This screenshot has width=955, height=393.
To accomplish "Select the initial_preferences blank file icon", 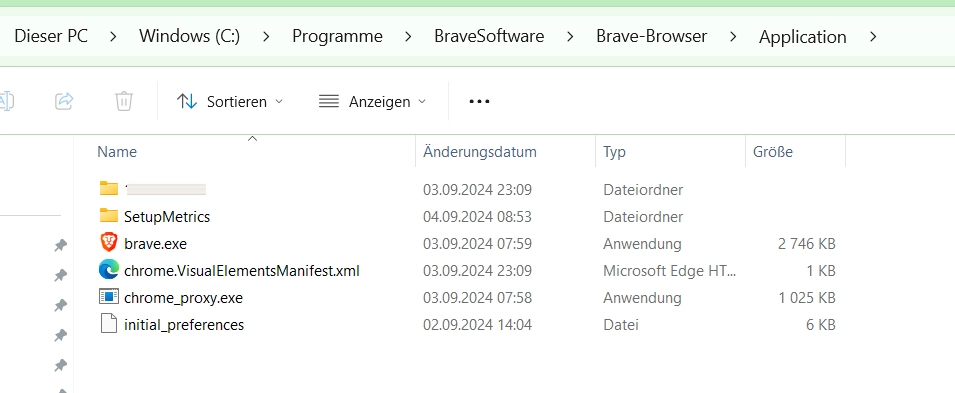I will (x=108, y=324).
